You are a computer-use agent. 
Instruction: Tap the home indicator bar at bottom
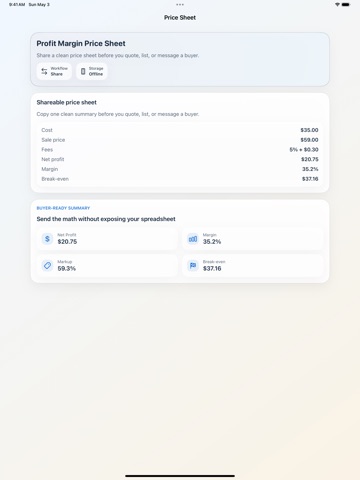tap(180, 476)
